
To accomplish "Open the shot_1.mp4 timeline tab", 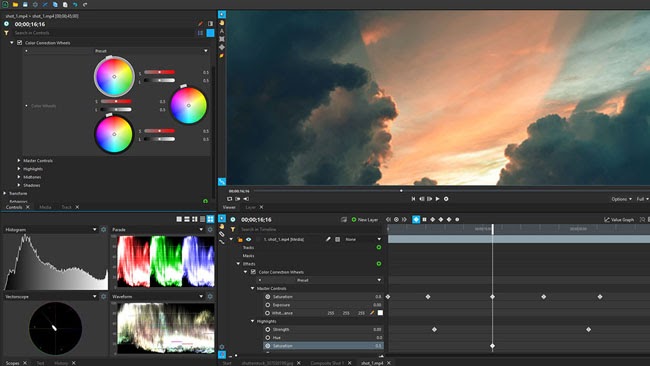I will pyautogui.click(x=372, y=363).
